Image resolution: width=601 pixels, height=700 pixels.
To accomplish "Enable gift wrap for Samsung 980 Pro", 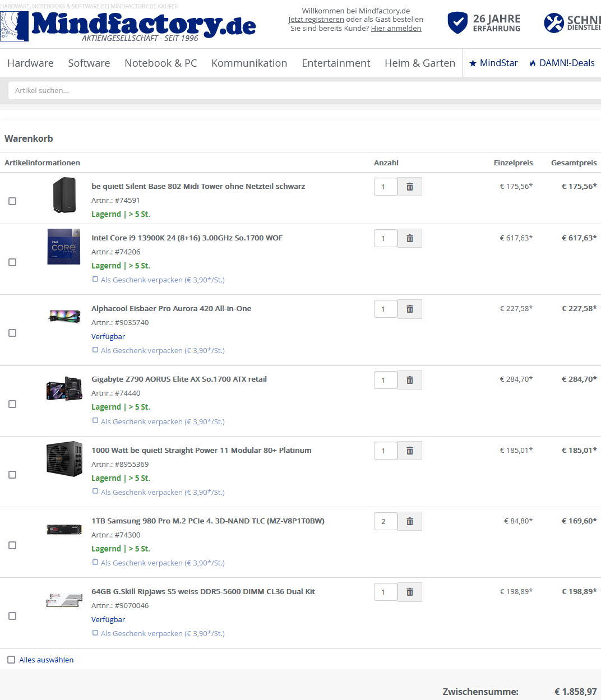I will pyautogui.click(x=95, y=562).
